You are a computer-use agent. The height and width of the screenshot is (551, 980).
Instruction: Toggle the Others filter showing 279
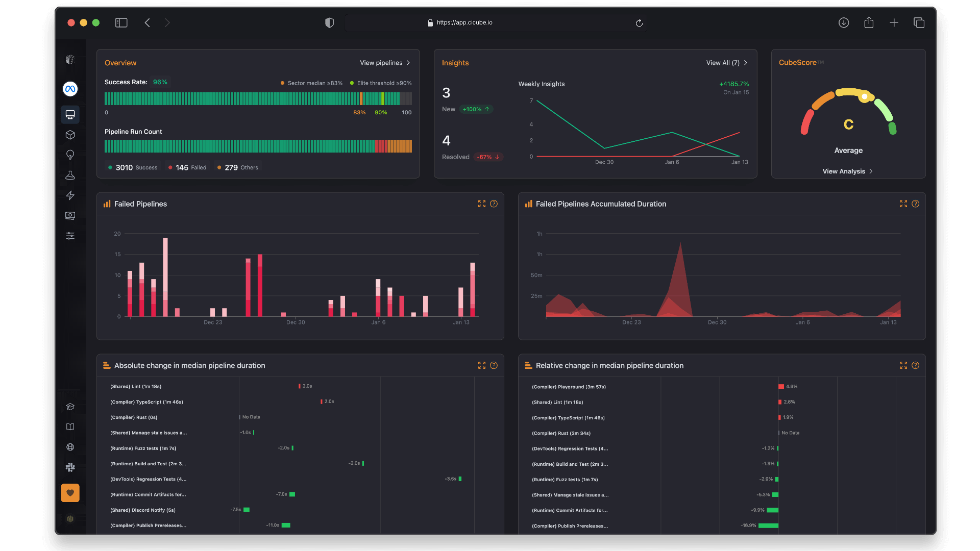[237, 167]
